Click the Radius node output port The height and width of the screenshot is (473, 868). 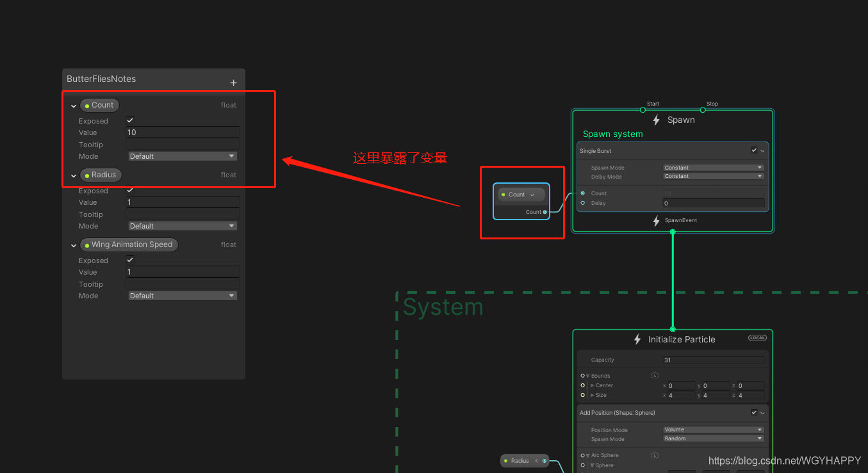pos(545,461)
